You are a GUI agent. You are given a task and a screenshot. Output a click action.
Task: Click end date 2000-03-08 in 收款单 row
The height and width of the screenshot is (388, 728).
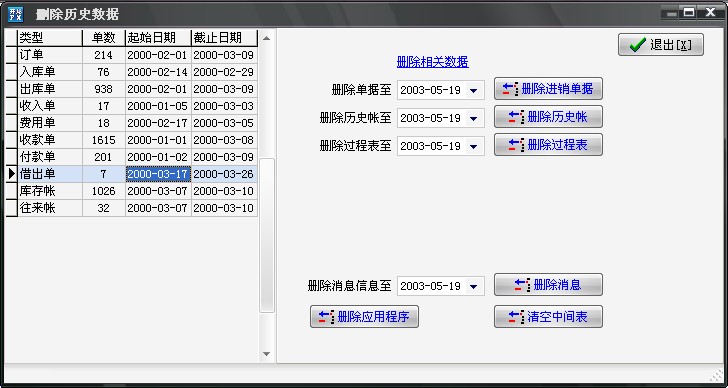coord(224,140)
